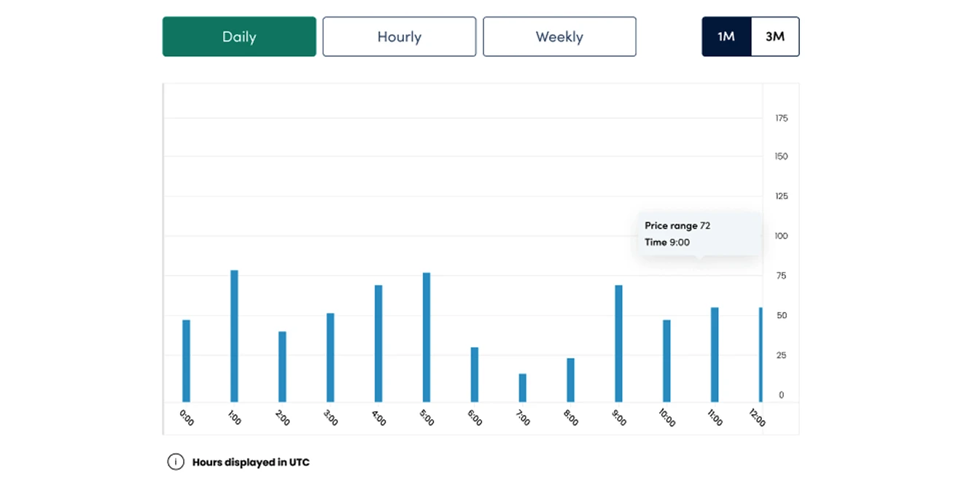The image size is (980, 490).
Task: Switch to the Daily view tab
Action: (239, 36)
